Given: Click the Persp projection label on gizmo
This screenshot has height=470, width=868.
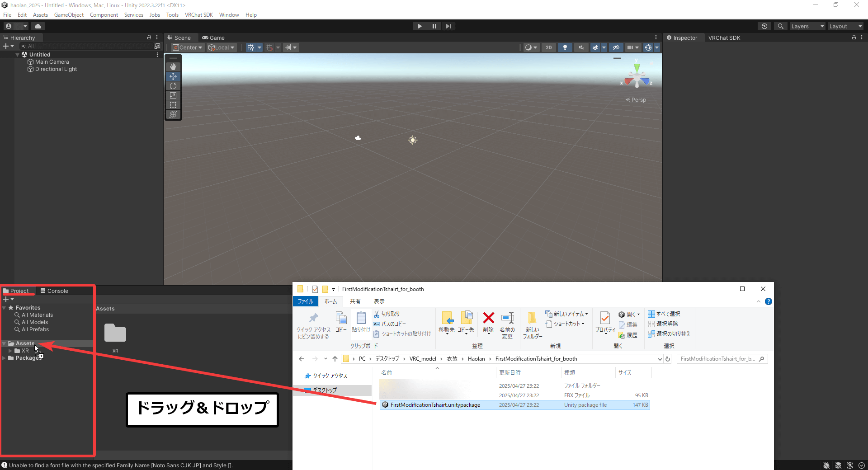Looking at the screenshot, I should click(x=636, y=100).
